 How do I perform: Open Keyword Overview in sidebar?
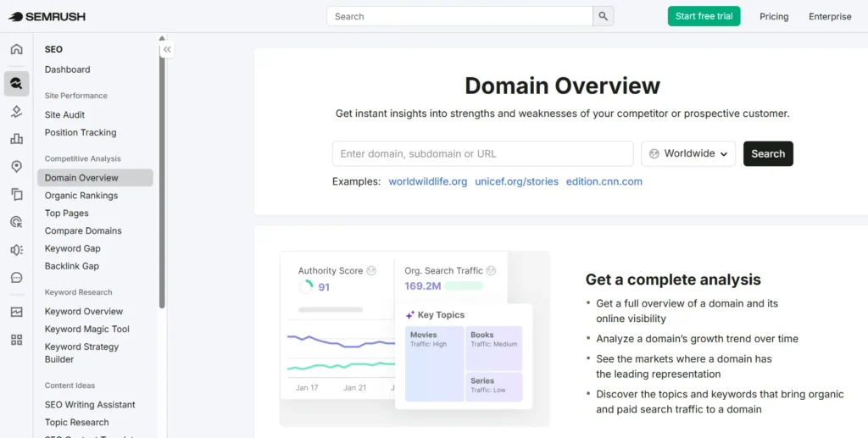(x=84, y=312)
